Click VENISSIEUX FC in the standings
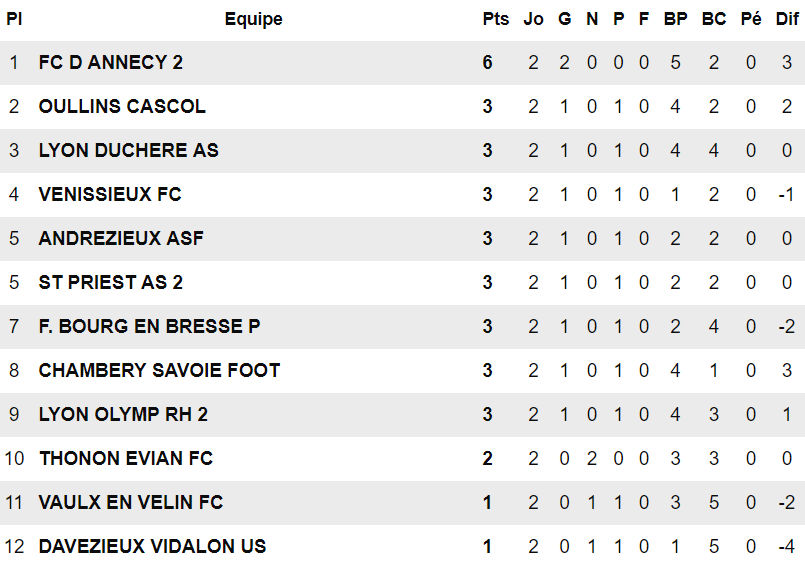Viewport: 805px width, 566px height. click(110, 194)
